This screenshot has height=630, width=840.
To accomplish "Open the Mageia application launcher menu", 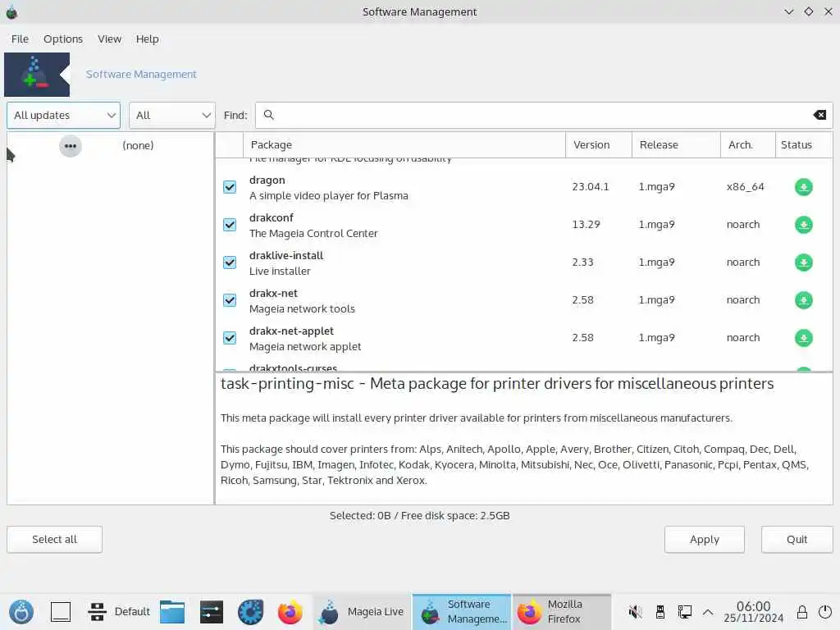I will coord(21,611).
